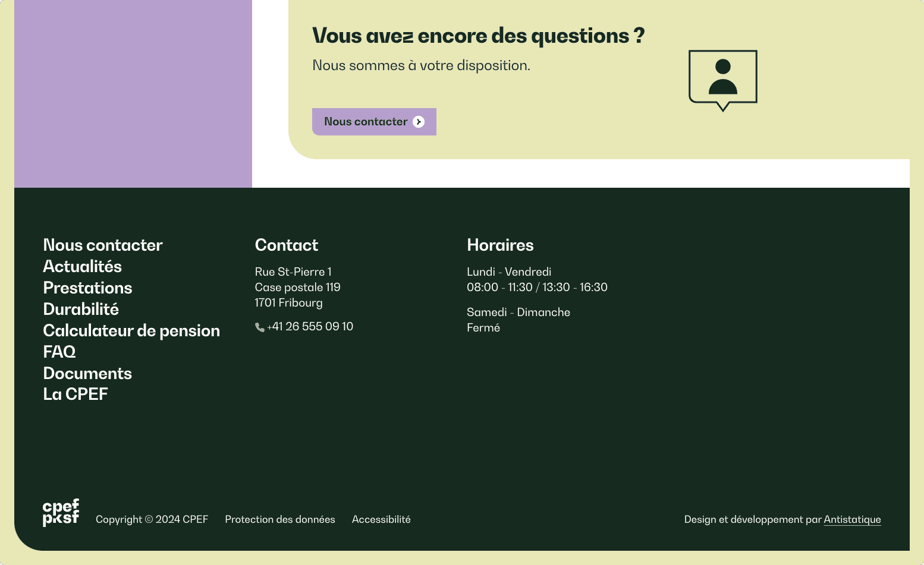This screenshot has width=924, height=565.
Task: Open Documents footer link
Action: [87, 373]
